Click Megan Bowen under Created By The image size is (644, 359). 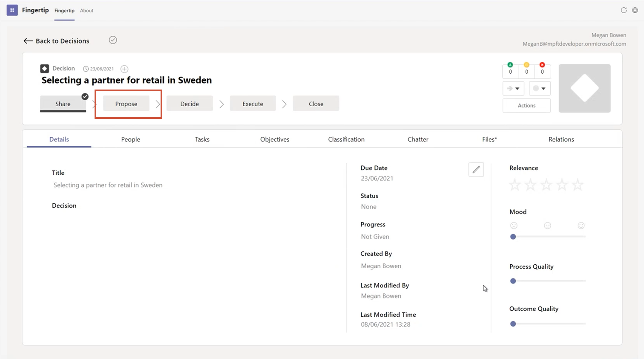point(381,266)
